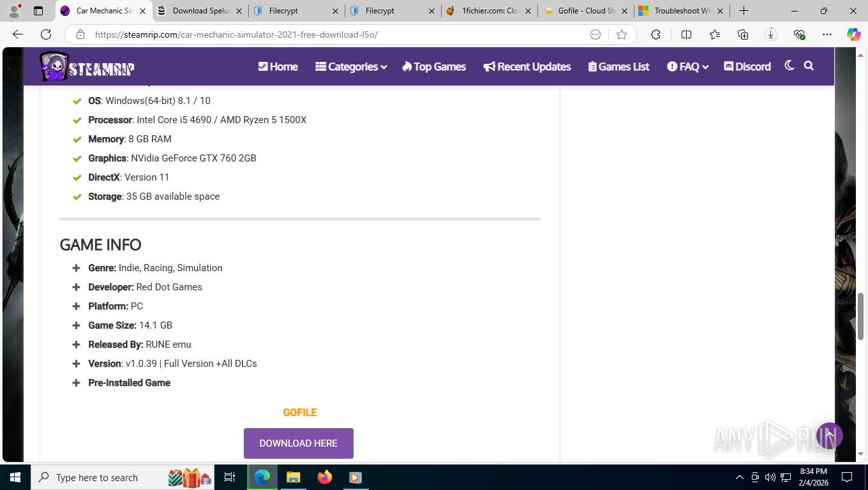Close the Download Spelunky tab
The width and height of the screenshot is (868, 490).
pyautogui.click(x=239, y=11)
